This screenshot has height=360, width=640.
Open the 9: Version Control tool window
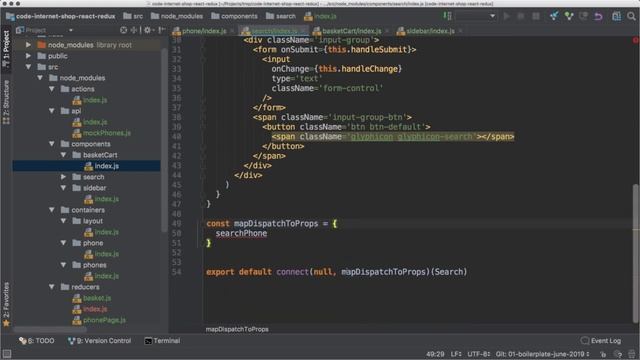coord(99,341)
